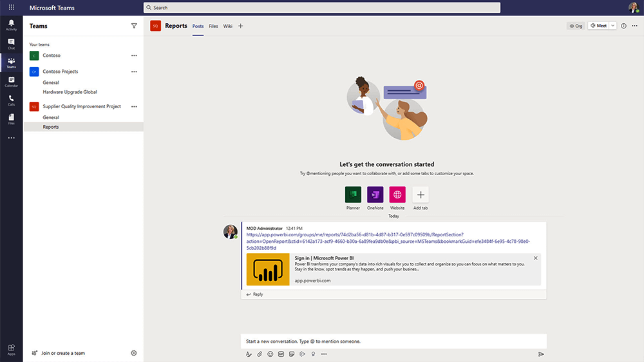Select Hardware Upgrade Global channel
644x362 pixels.
coord(70,92)
